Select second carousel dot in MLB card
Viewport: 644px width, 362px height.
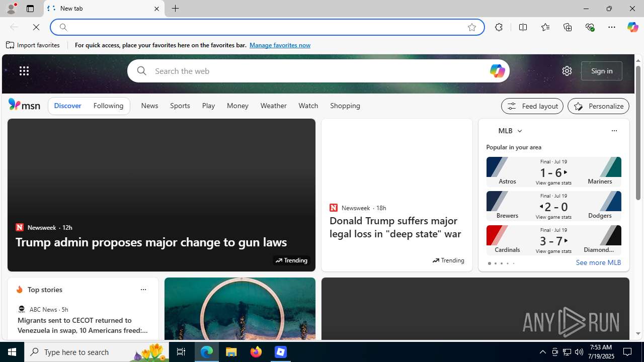click(495, 263)
